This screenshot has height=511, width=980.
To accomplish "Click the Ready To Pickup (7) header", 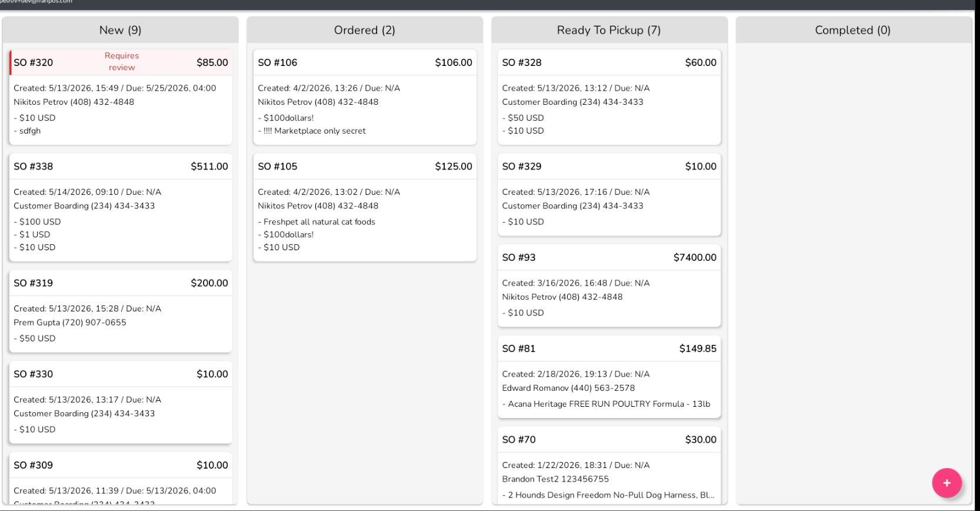I will pyautogui.click(x=609, y=30).
